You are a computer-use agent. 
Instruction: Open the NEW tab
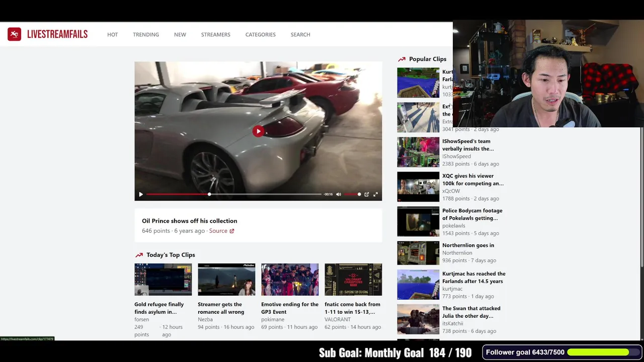[x=180, y=35]
